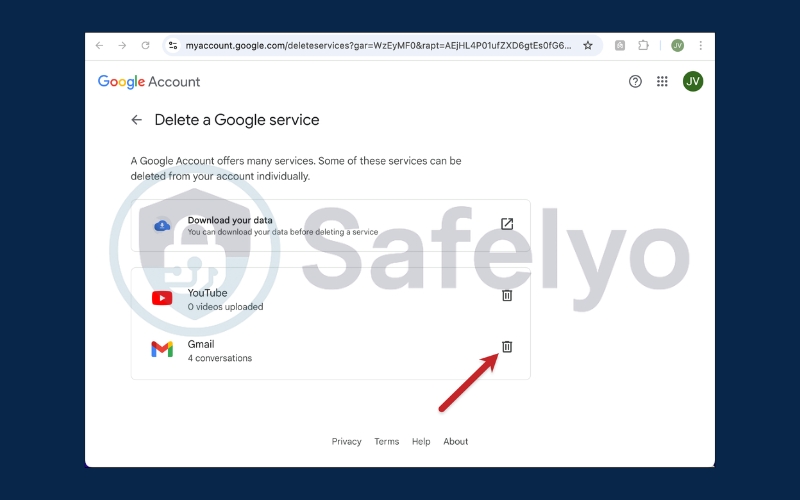Delete the Gmail service via trash icon

pos(507,346)
